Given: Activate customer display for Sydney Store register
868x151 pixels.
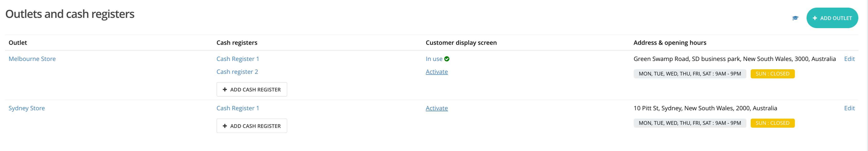Looking at the screenshot, I should pos(436,108).
